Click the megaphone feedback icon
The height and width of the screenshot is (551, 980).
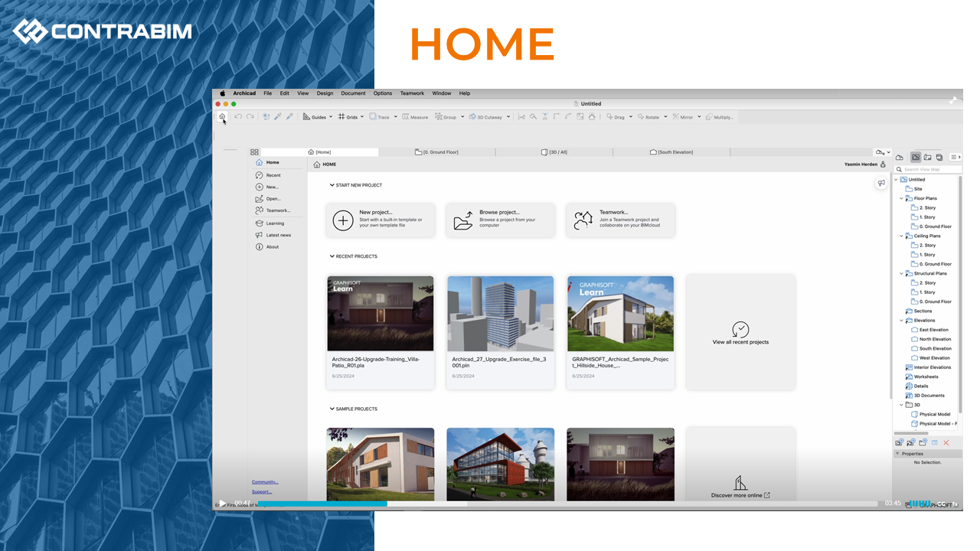tap(882, 183)
